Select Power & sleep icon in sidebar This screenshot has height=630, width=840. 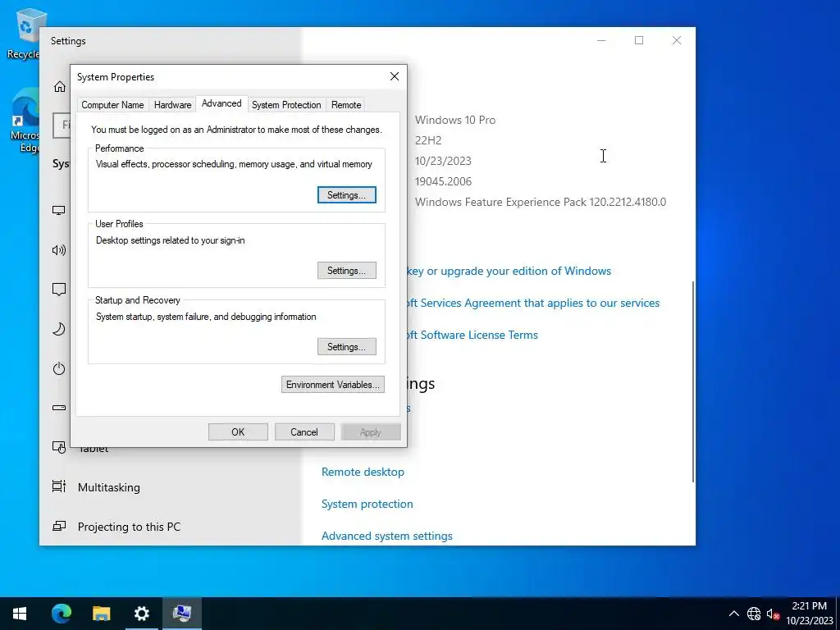59,368
